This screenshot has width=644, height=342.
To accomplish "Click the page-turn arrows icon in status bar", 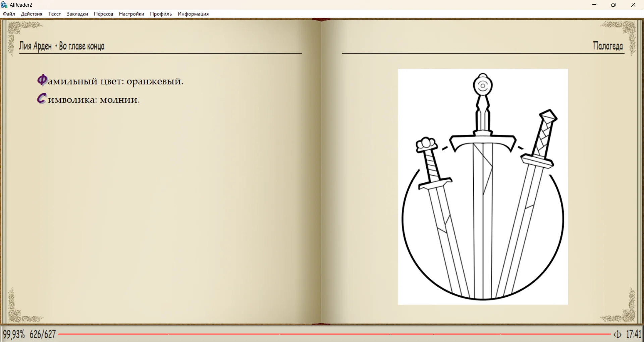I will [x=618, y=334].
